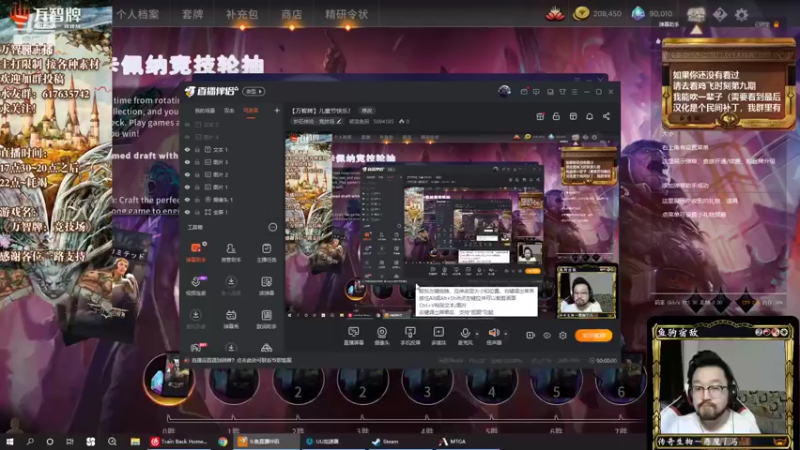Click the stream title 【万智牌】儿童节快乐!
This screenshot has height=450, width=800.
click(x=321, y=110)
